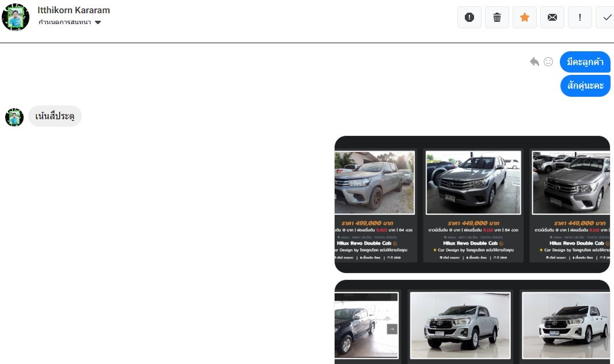
Task: Open the middle Hilux Revo photo priced 449,000 บาท
Action: click(x=473, y=183)
